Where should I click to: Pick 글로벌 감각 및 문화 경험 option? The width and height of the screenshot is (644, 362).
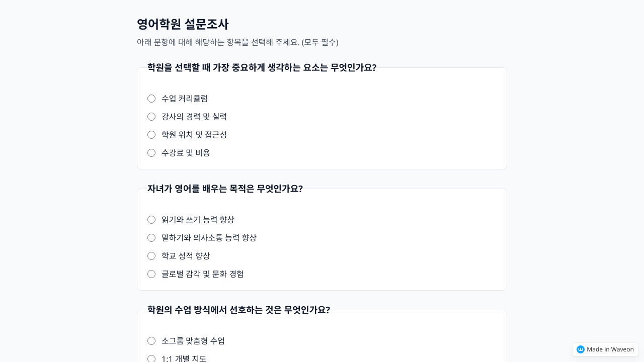pos(151,274)
